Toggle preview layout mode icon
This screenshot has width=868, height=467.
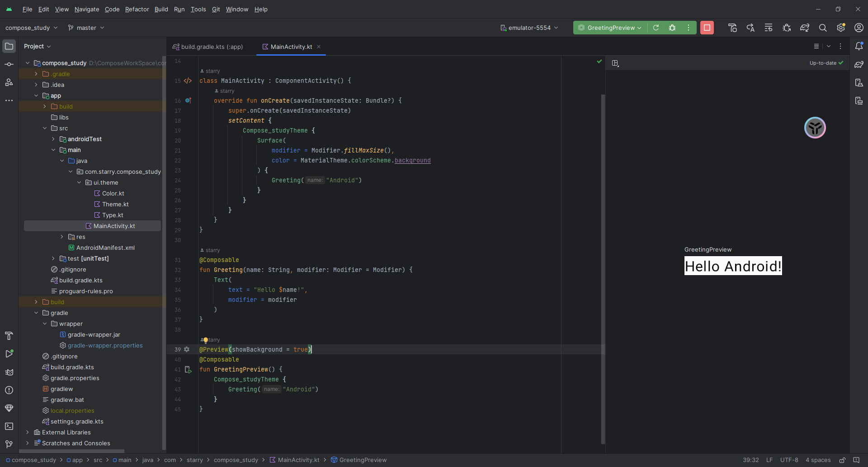tap(615, 63)
